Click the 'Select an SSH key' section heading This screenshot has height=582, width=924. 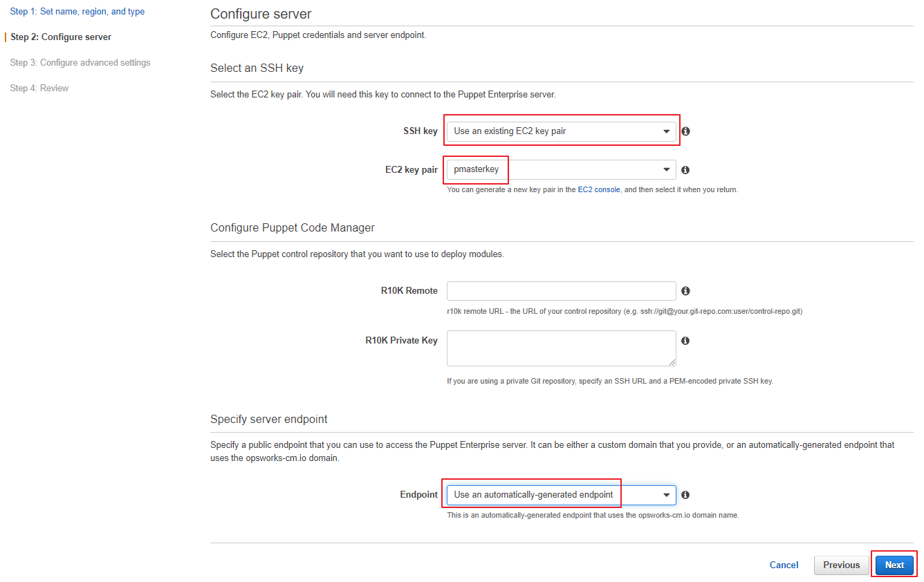pyautogui.click(x=257, y=68)
